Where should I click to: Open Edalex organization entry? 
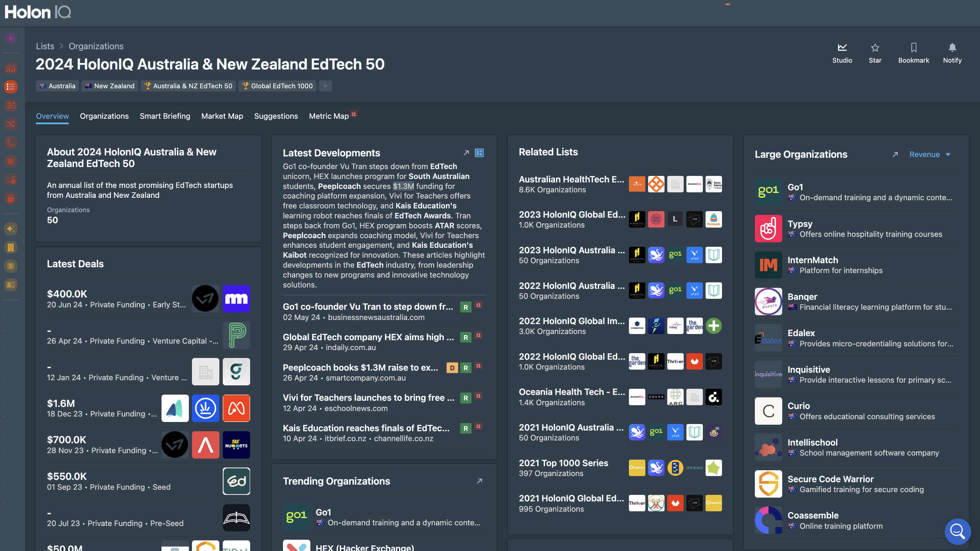(x=856, y=338)
